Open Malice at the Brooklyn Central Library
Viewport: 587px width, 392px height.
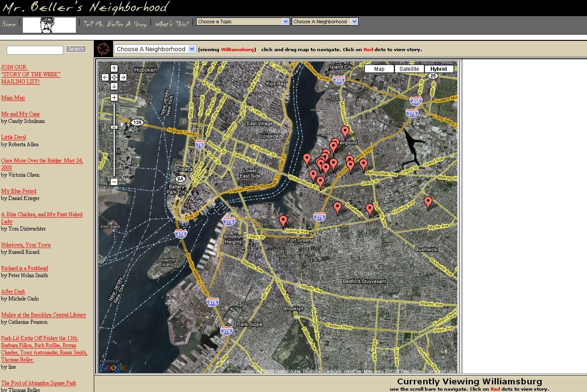44,315
